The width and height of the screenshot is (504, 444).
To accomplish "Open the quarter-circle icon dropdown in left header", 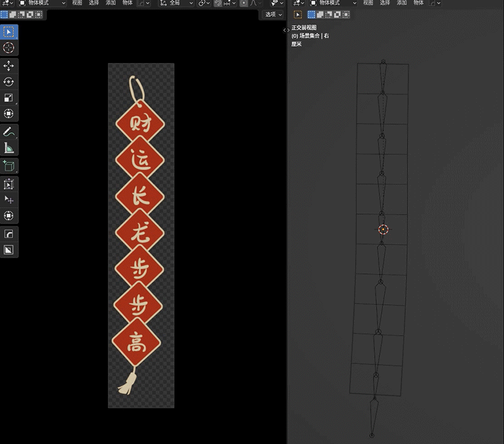I will click(144, 3).
